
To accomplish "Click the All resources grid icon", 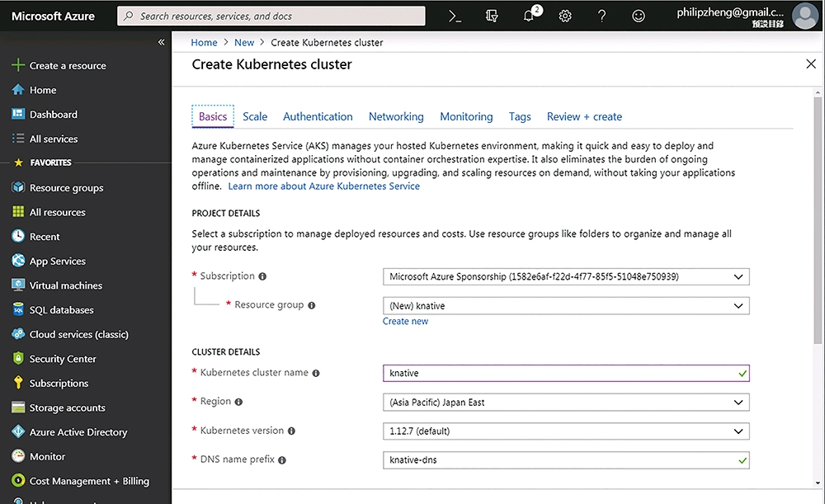I will (x=18, y=212).
